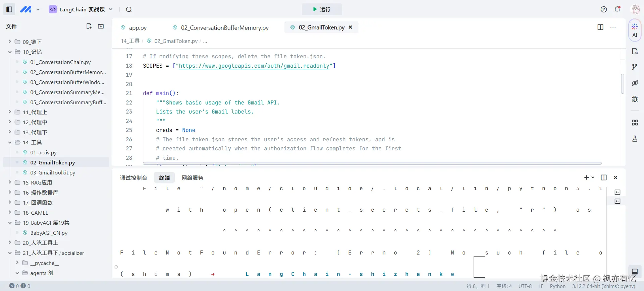Open the extensions grid icon
Viewport: 644px width, 291px height.
(635, 123)
